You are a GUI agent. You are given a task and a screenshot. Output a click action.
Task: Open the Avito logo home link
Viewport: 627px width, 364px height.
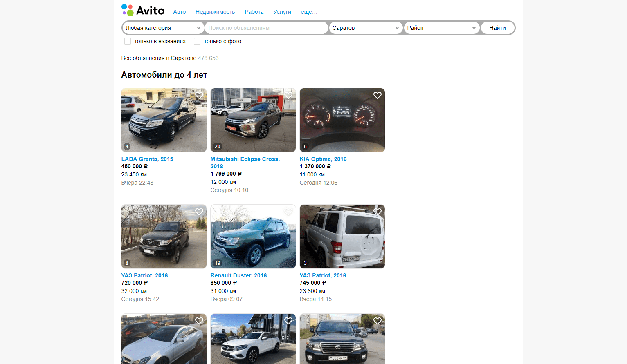(x=143, y=10)
